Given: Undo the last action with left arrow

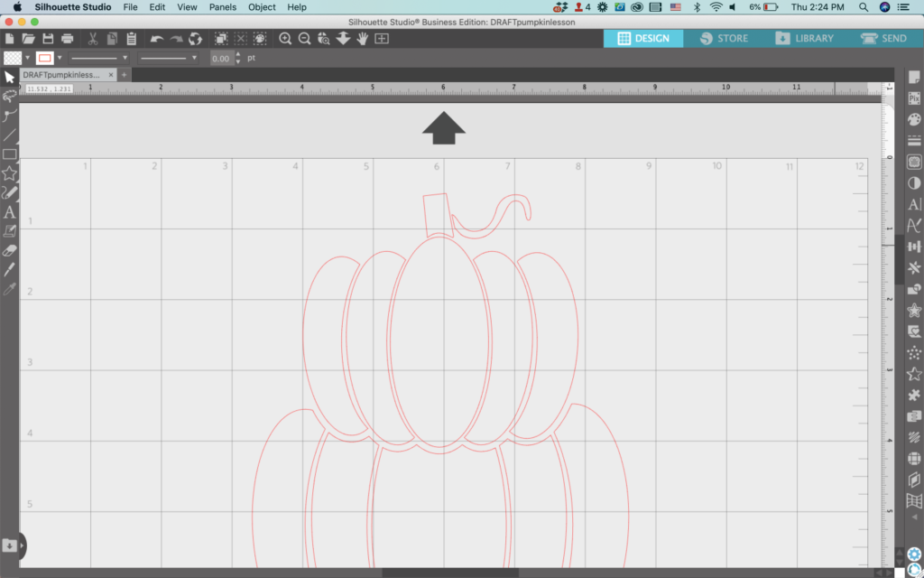Looking at the screenshot, I should 157,39.
